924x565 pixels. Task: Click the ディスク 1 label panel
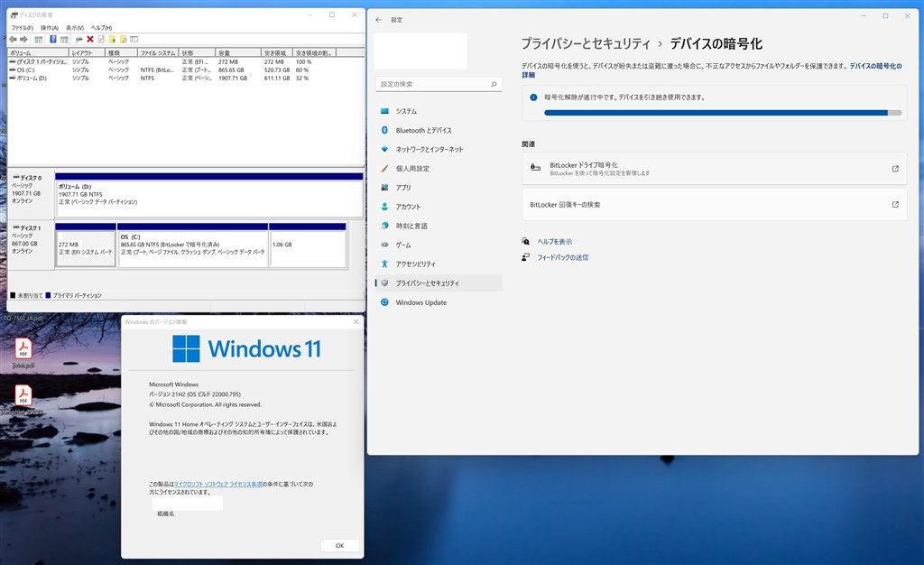(31, 245)
